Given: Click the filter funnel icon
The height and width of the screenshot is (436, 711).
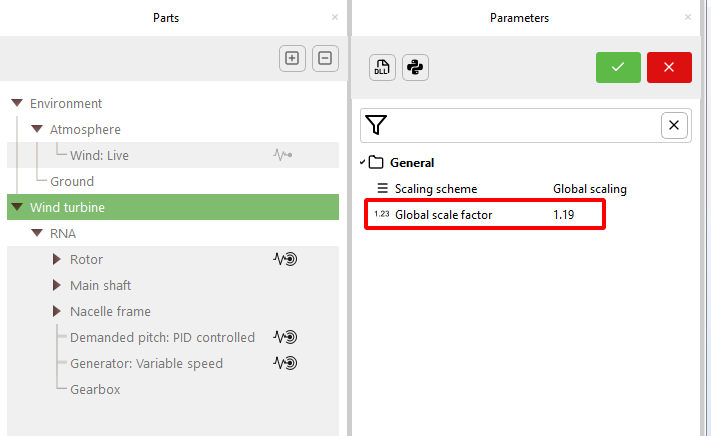Looking at the screenshot, I should pos(376,125).
